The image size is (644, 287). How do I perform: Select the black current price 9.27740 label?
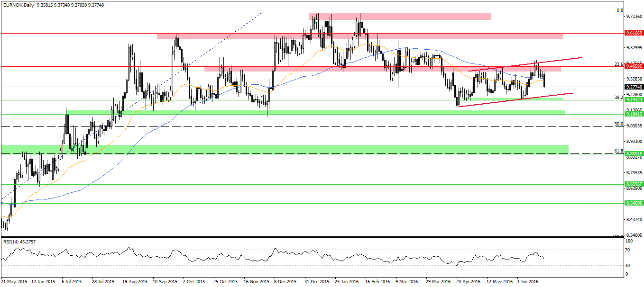point(634,87)
